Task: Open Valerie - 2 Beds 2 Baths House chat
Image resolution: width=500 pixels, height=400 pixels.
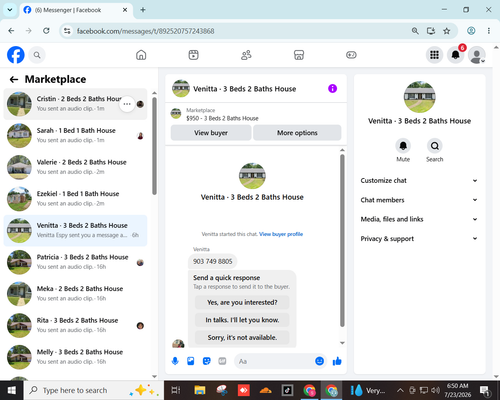Action: 75,167
